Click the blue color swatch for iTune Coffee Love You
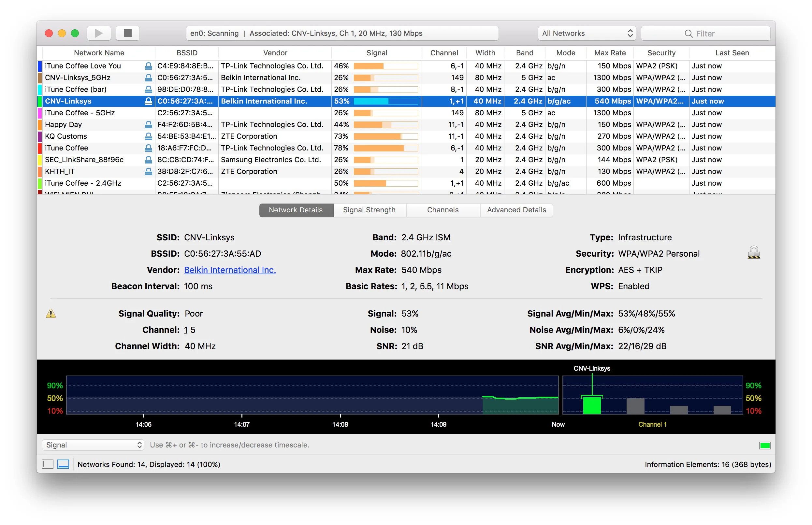 coord(39,66)
